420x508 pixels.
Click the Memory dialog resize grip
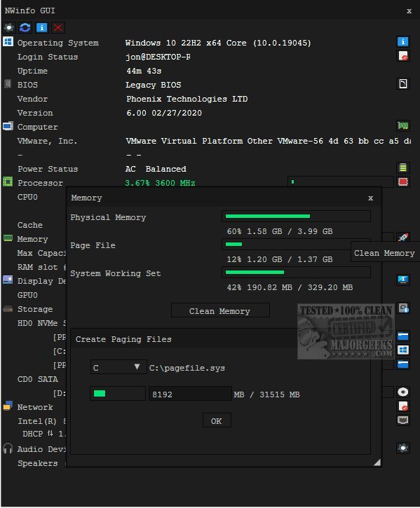click(377, 462)
